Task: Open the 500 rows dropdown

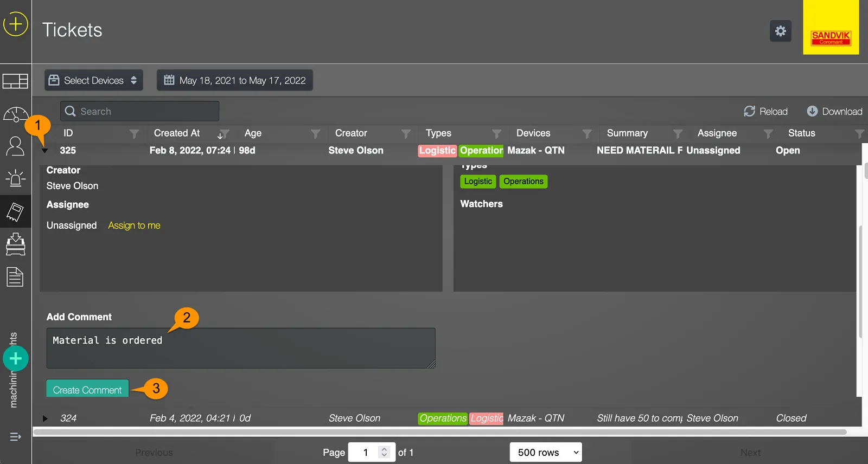Action: point(545,452)
